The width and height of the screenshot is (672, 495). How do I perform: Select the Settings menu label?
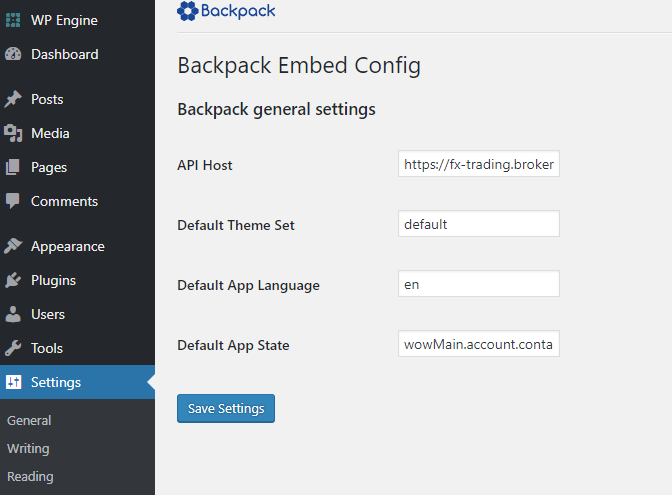pos(56,382)
